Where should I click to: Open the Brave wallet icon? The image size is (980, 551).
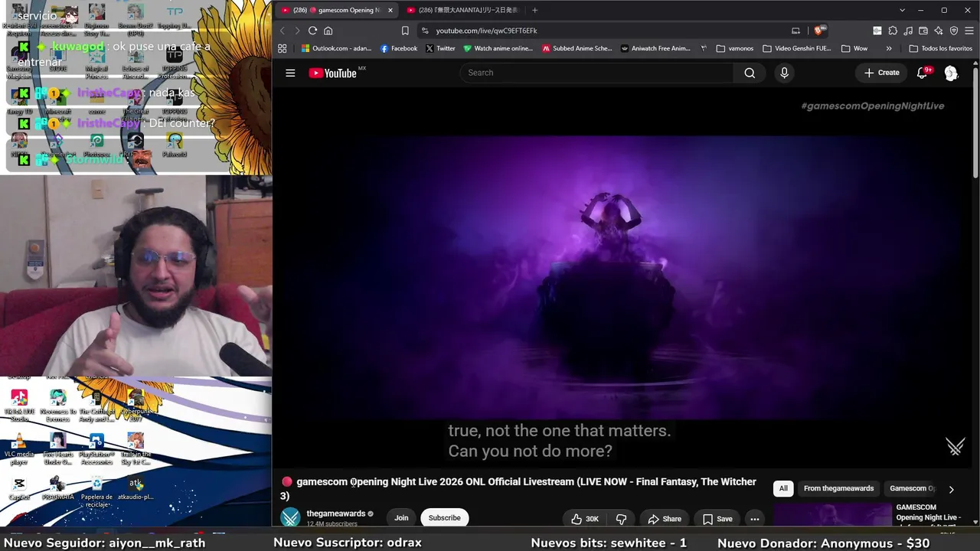click(923, 31)
